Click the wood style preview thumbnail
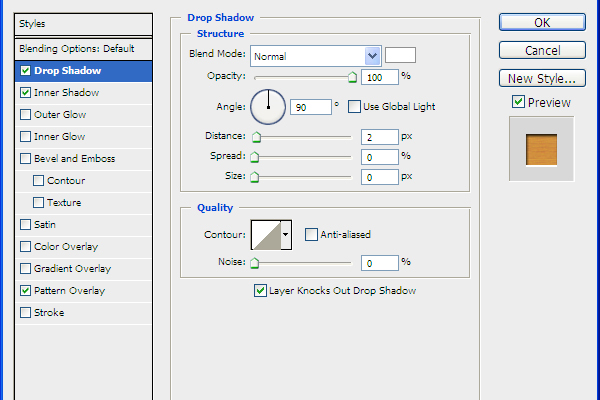This screenshot has height=400, width=600. tap(541, 149)
